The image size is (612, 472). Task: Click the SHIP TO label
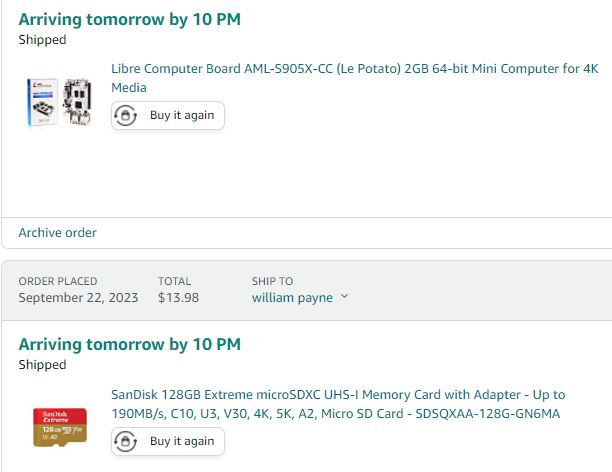[272, 281]
